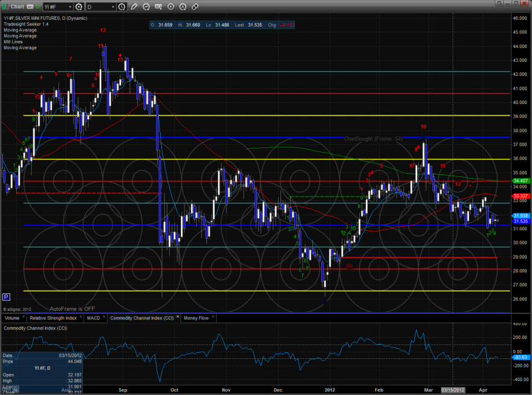Toggle AutoFrame is OFF label

click(x=72, y=308)
